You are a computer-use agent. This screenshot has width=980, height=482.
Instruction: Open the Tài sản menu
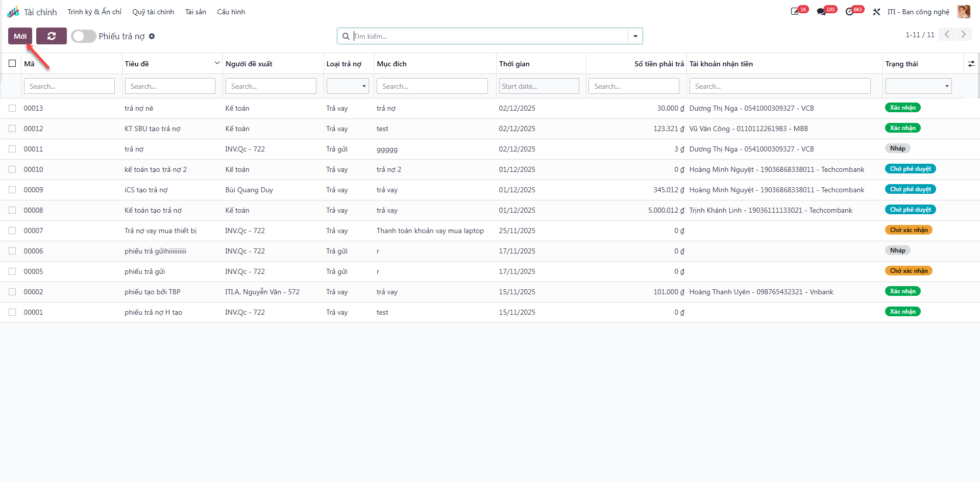195,12
